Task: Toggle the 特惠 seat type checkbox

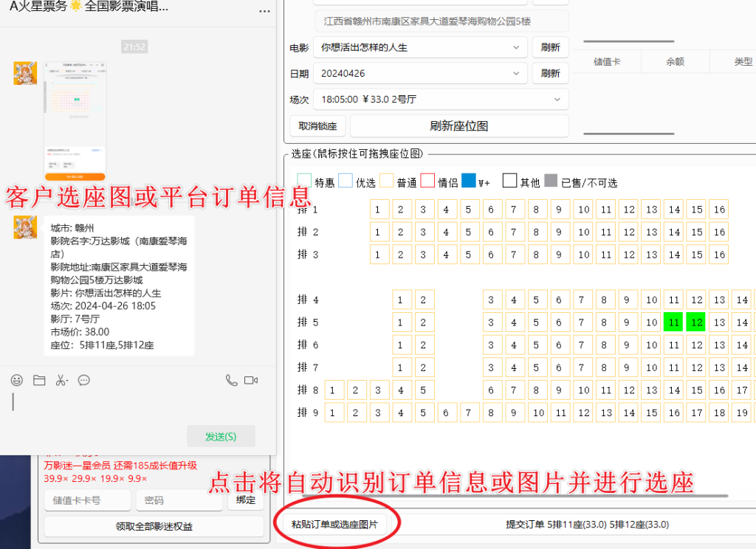Action: tap(306, 182)
